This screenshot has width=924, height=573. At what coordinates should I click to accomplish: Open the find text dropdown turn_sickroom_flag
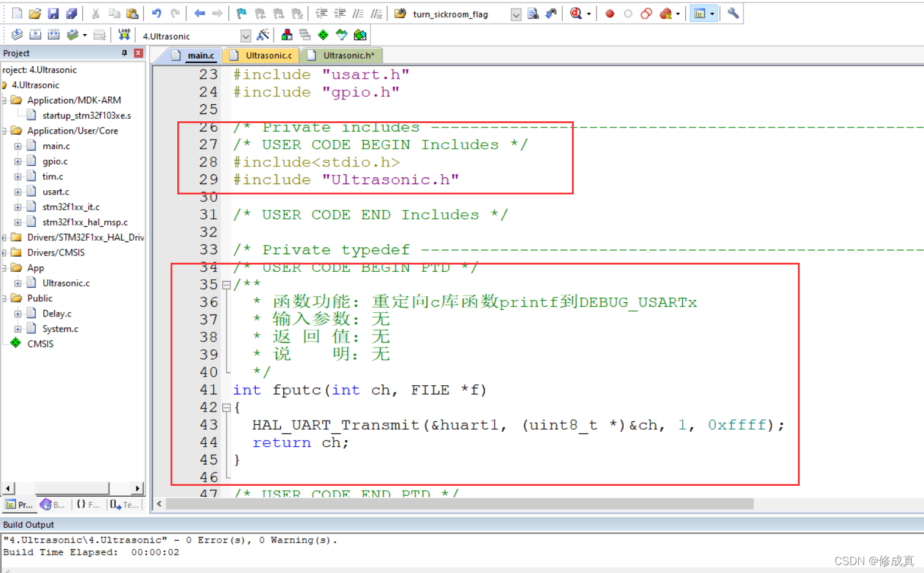click(x=516, y=15)
